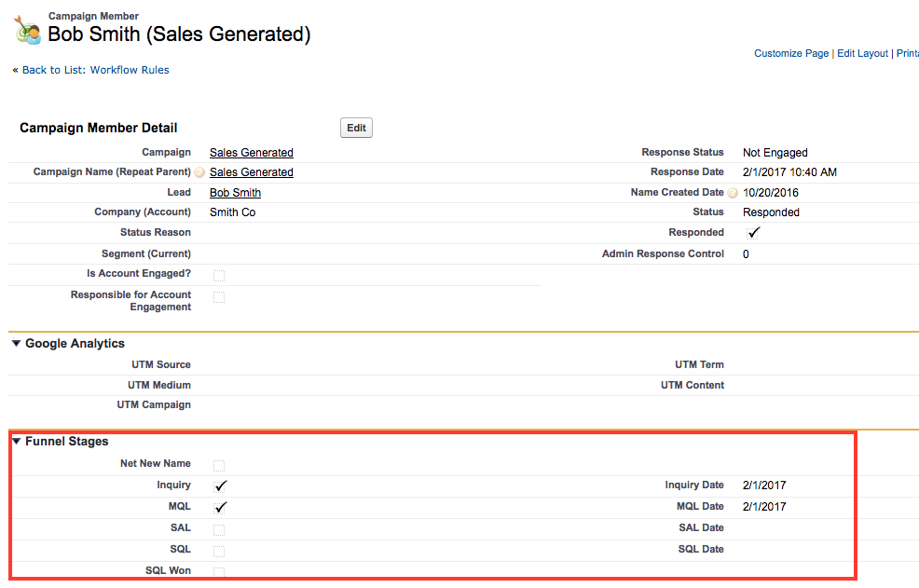The image size is (919, 588).
Task: Click the UTM Term label
Action: pos(699,364)
